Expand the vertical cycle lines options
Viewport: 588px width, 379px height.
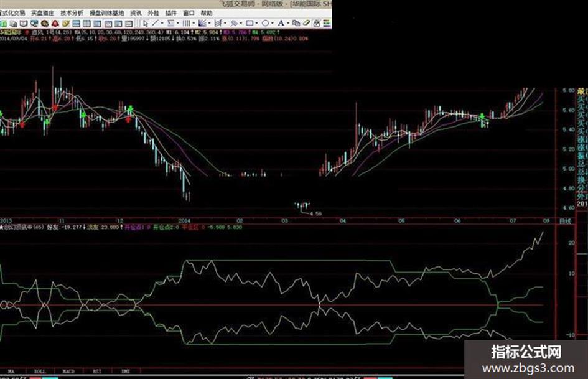(194, 23)
